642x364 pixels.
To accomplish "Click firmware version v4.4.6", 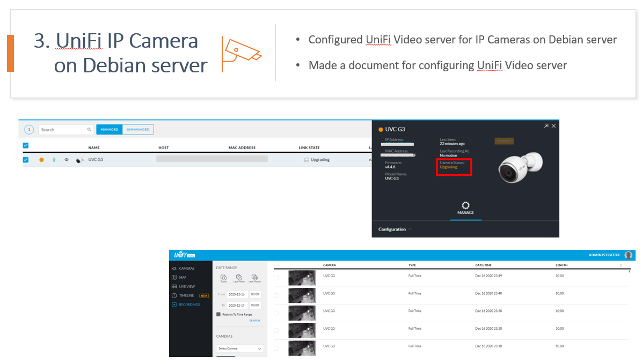I will [390, 167].
